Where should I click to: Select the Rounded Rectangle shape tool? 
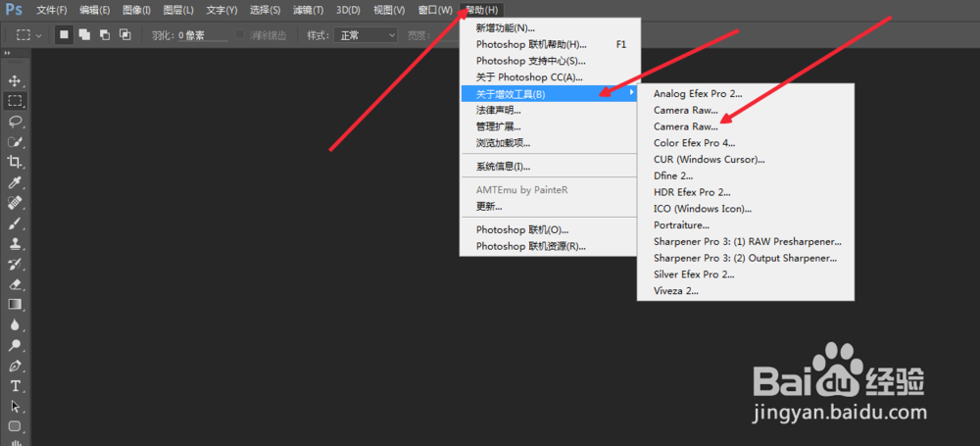click(x=15, y=426)
